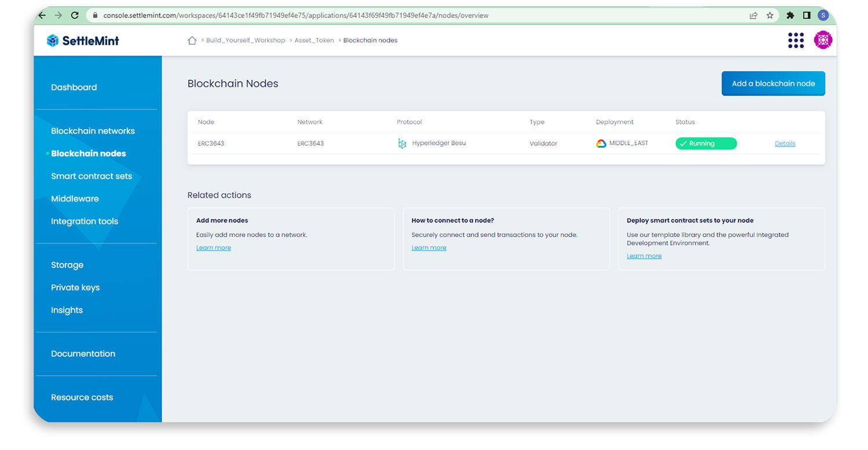Go to home via breadcrumb house icon
This screenshot has height=450, width=868.
point(192,41)
